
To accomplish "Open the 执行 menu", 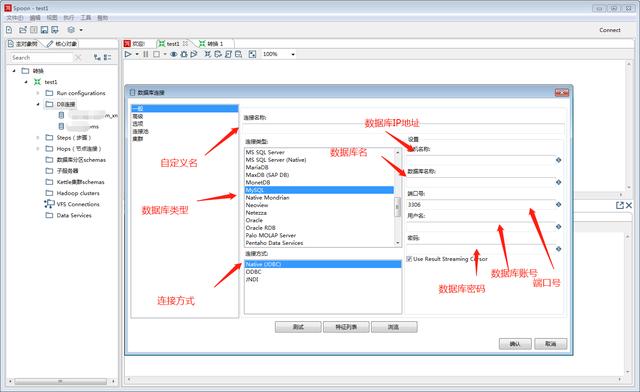I will [69, 18].
